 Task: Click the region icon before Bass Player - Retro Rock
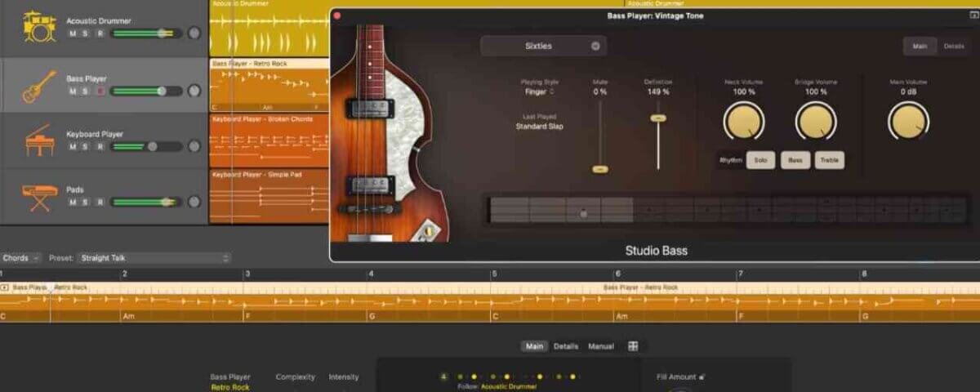(5, 287)
